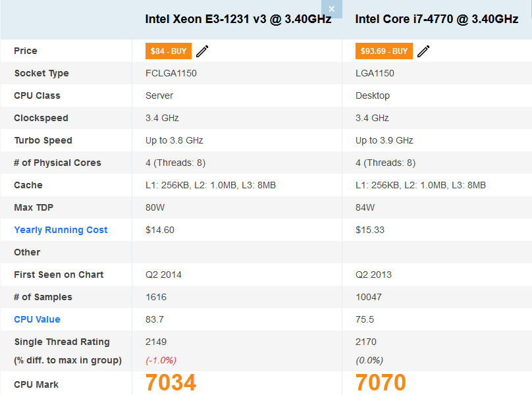532x395 pixels.
Task: Select the Max TDP row label
Action: coord(34,207)
